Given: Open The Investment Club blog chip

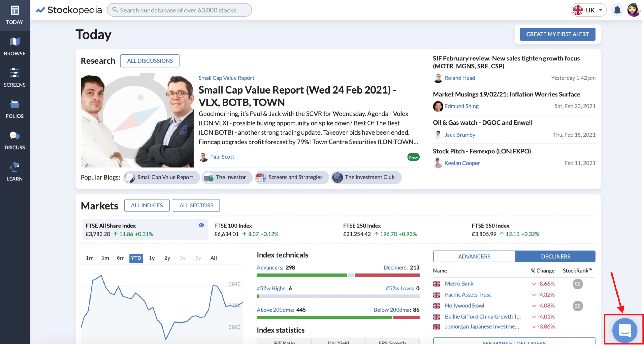Looking at the screenshot, I should click(366, 177).
